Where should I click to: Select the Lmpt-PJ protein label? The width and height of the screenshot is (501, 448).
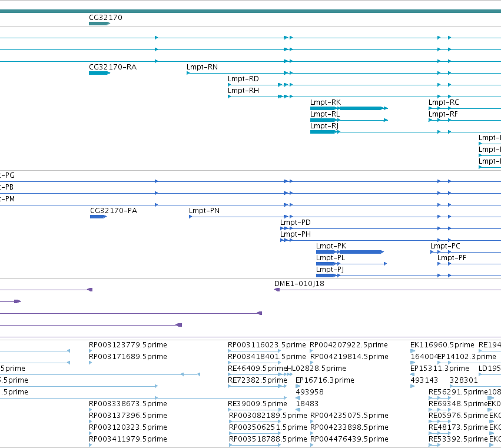tap(330, 270)
